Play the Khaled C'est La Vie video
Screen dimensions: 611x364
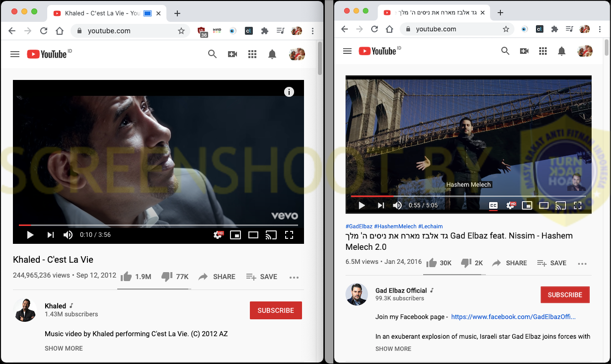tap(30, 235)
